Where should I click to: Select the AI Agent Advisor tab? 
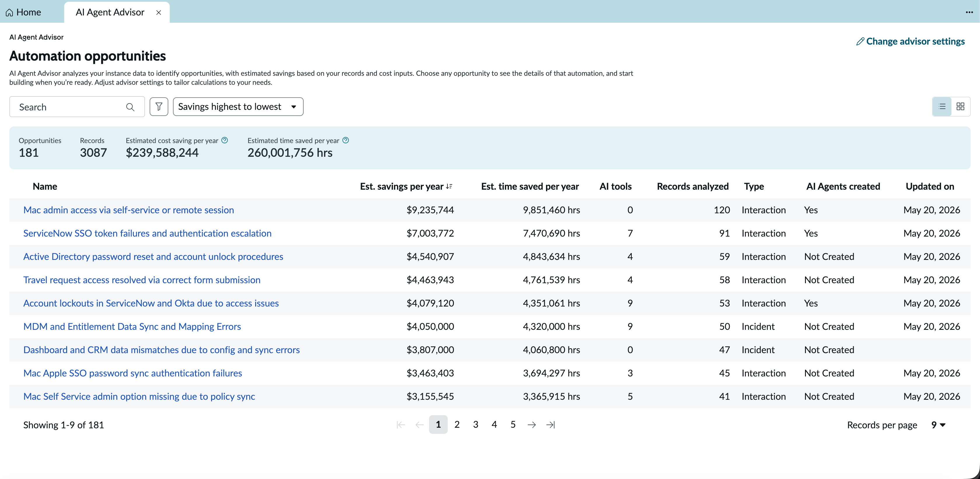[x=110, y=13]
